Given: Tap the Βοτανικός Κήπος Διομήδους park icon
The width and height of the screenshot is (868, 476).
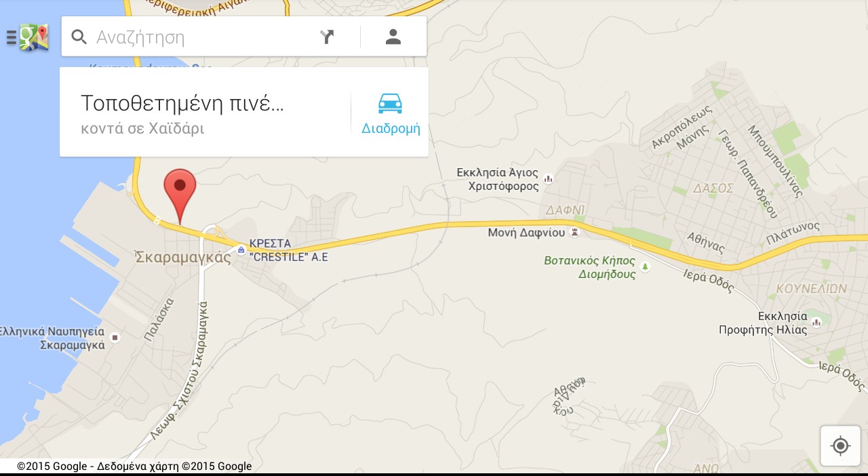Looking at the screenshot, I should point(645,267).
